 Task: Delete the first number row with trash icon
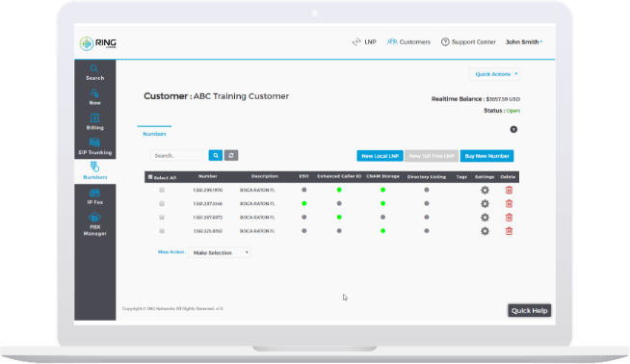coord(509,190)
